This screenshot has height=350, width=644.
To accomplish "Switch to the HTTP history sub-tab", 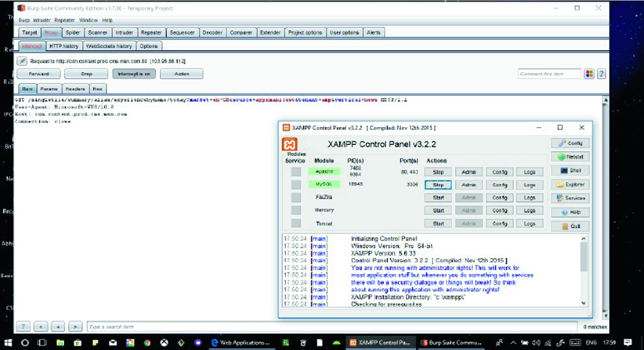I will pos(64,46).
